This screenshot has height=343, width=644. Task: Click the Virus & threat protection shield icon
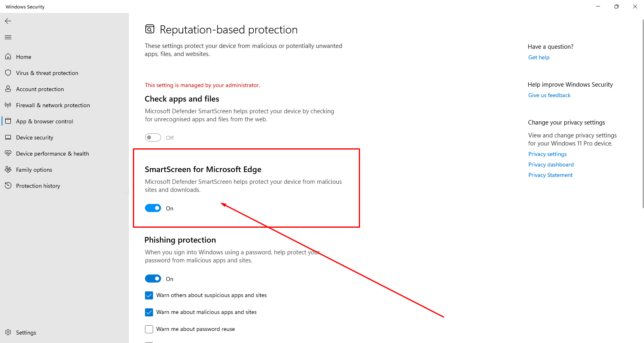pyautogui.click(x=8, y=73)
